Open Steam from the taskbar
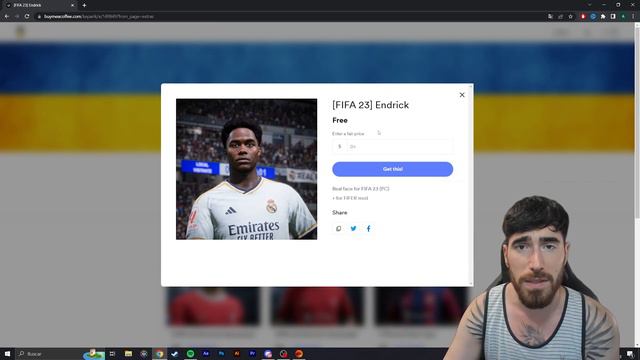Screen dimensions: 640x360 pos(175,353)
